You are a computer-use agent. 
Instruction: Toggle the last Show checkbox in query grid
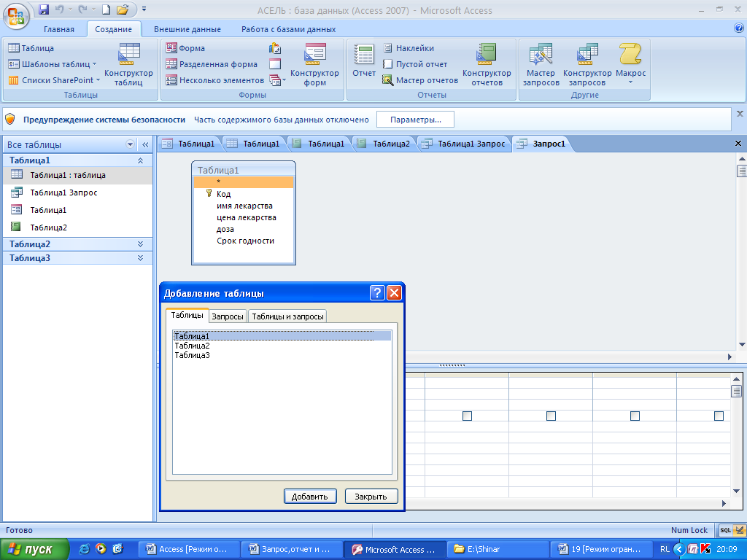[x=719, y=416]
